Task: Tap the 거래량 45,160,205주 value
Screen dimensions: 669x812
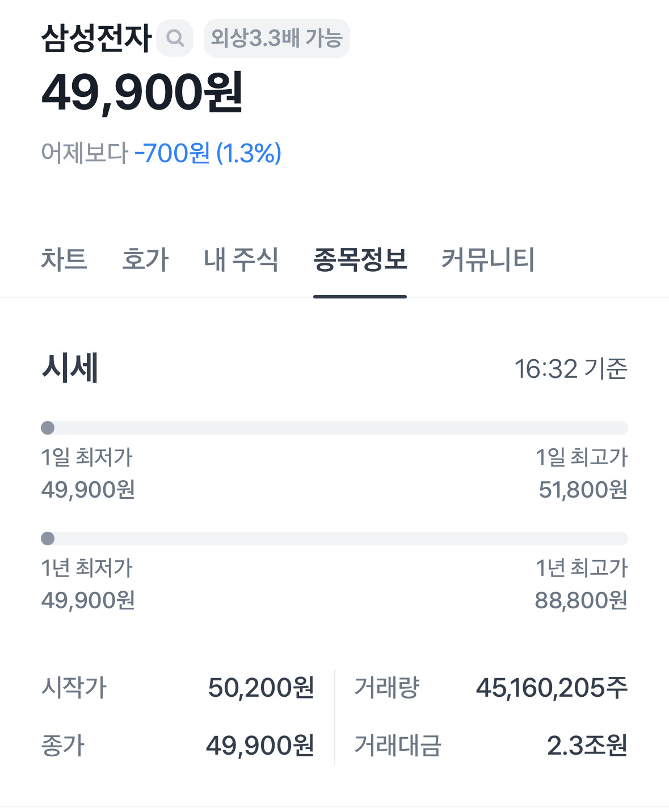Action: click(552, 687)
